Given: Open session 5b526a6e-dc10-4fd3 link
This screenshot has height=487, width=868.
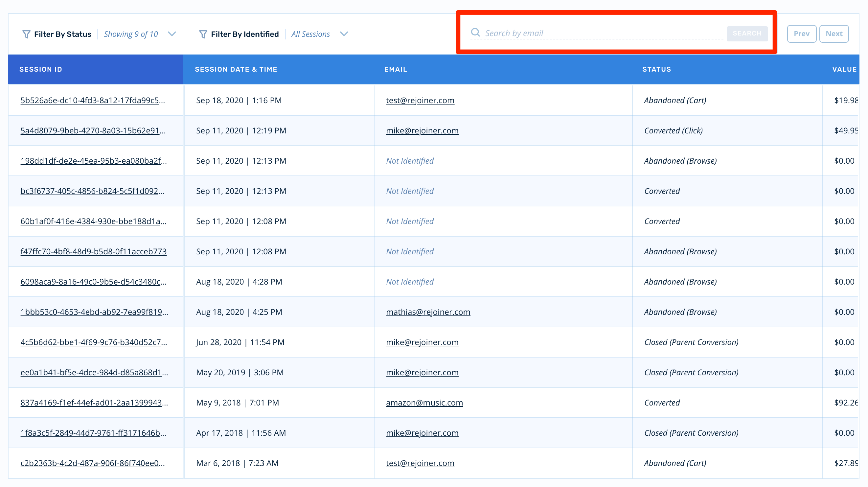Looking at the screenshot, I should tap(93, 101).
